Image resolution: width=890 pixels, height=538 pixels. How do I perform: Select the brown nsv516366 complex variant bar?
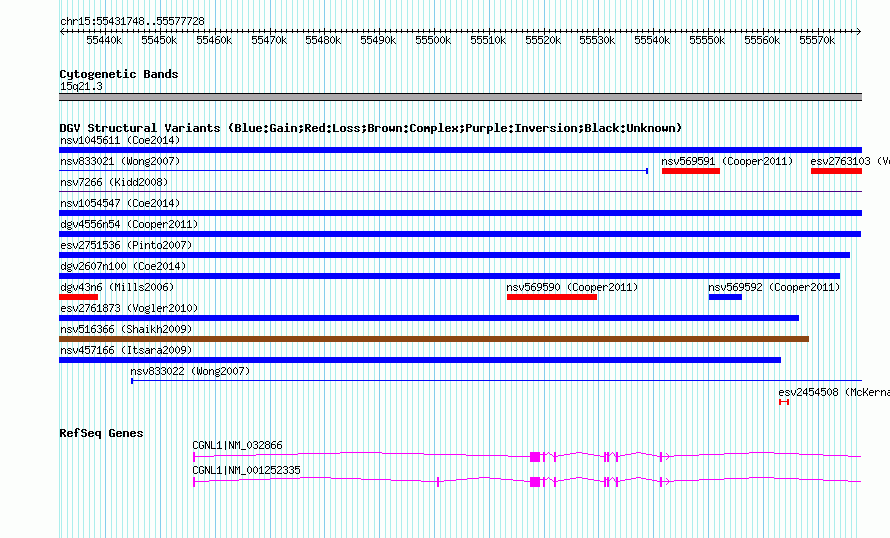point(433,339)
